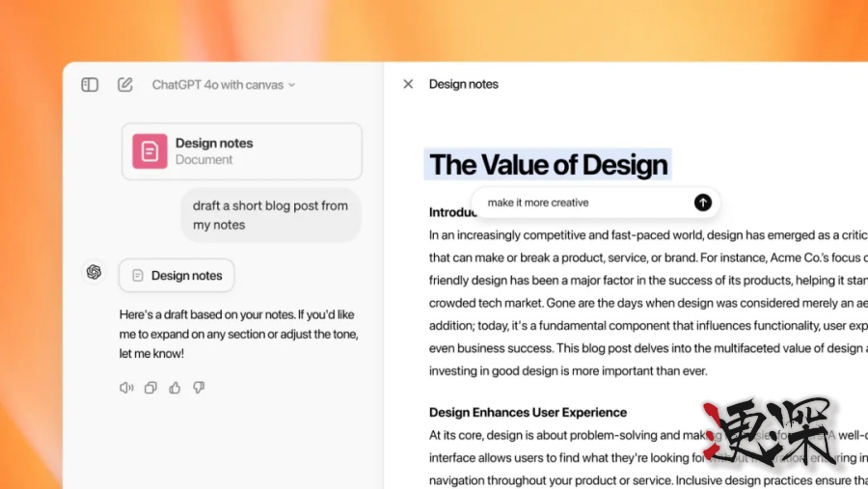The image size is (868, 489).
Task: Click the Design notes canvas title
Action: pyautogui.click(x=463, y=84)
